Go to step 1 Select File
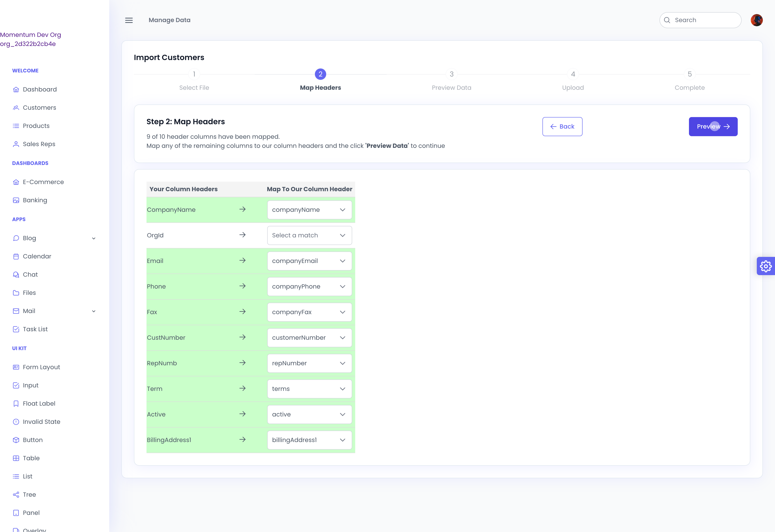 click(x=194, y=80)
